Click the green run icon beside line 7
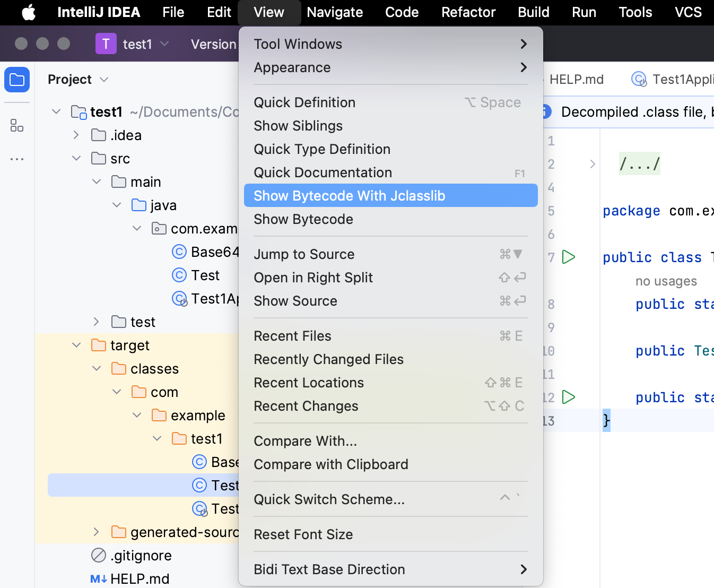Viewport: 714px width, 588px height. pyautogui.click(x=568, y=257)
